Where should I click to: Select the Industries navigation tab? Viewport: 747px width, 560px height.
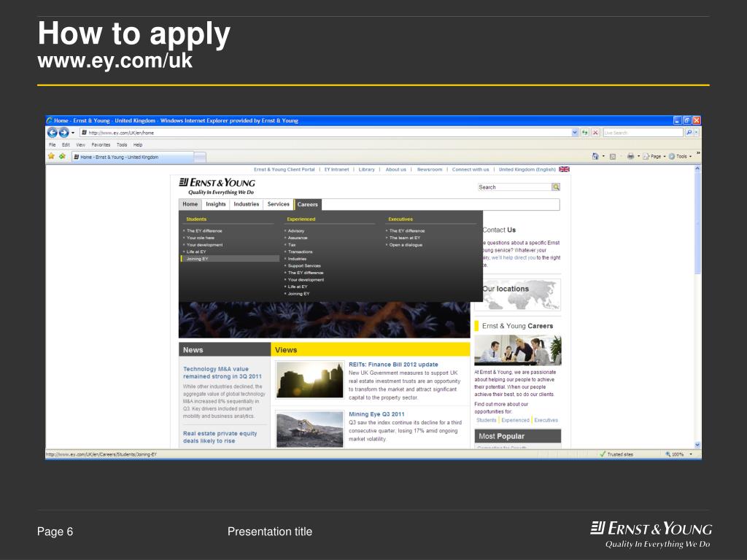click(247, 204)
